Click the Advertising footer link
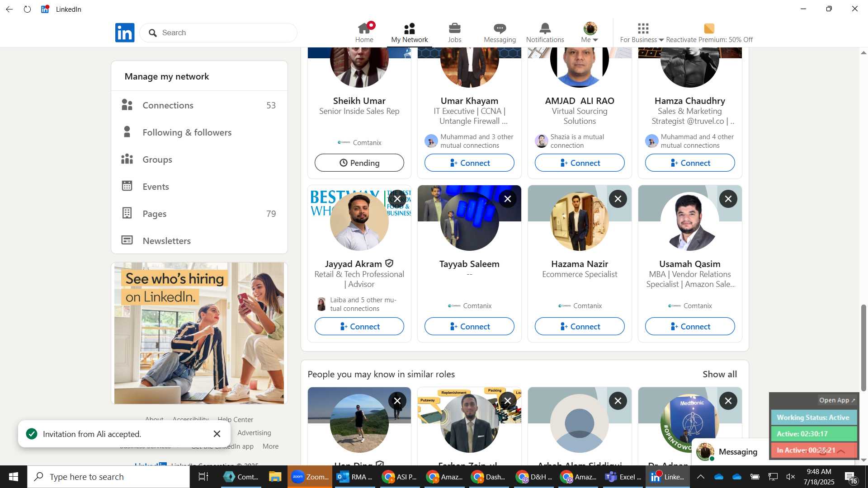Image resolution: width=868 pixels, height=488 pixels. [x=255, y=433]
